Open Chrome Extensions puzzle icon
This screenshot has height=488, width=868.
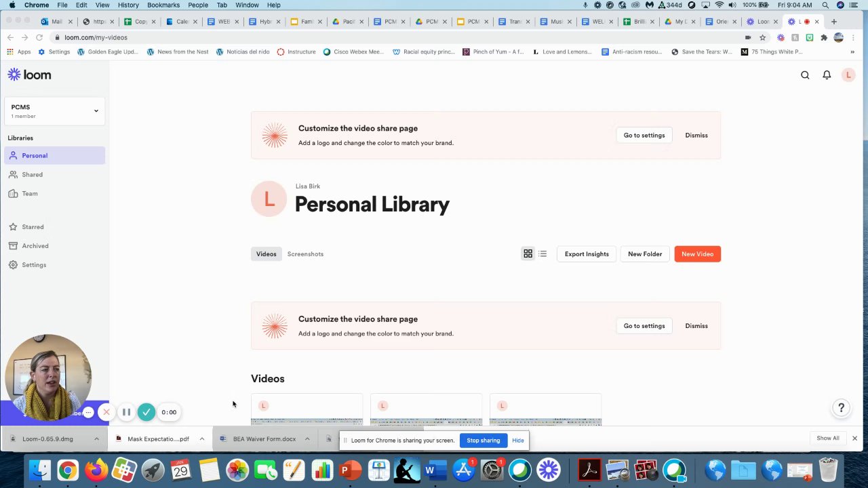point(824,37)
